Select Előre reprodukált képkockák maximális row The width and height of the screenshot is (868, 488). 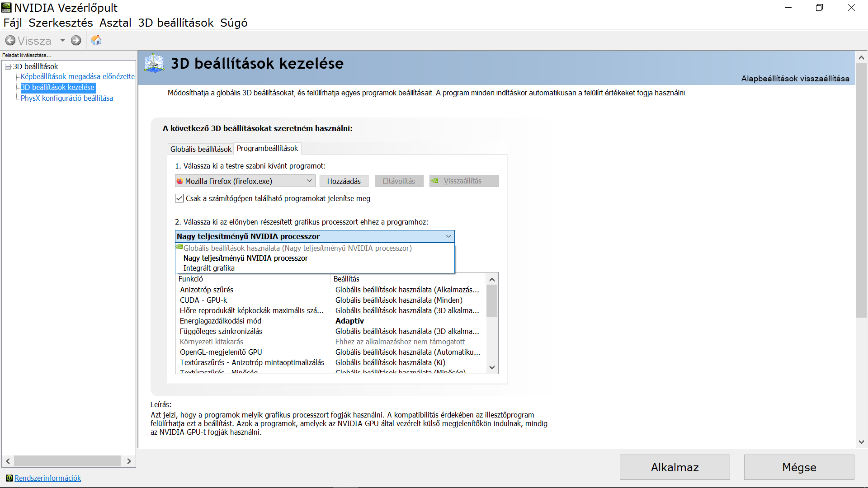point(331,310)
